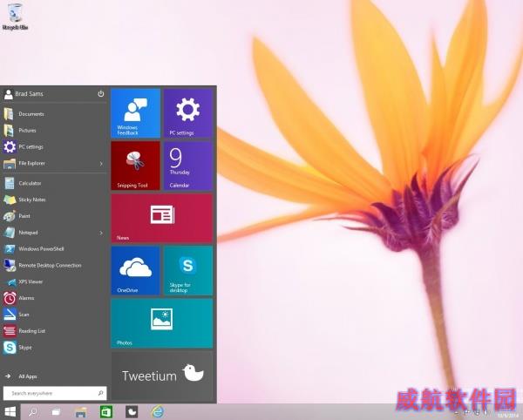Open Documents from the Start menu

point(53,114)
